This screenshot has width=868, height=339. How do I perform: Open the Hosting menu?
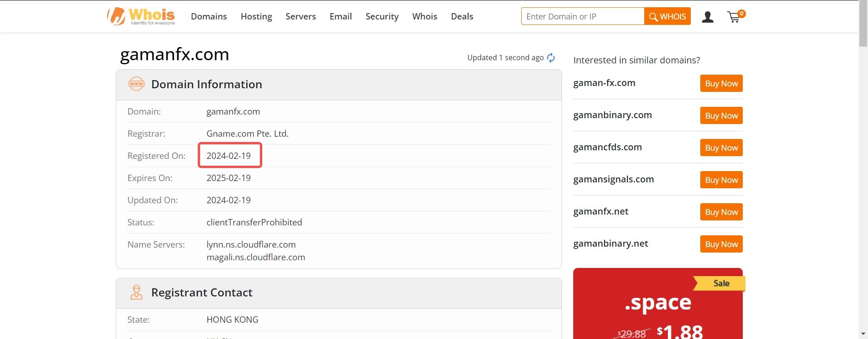256,16
